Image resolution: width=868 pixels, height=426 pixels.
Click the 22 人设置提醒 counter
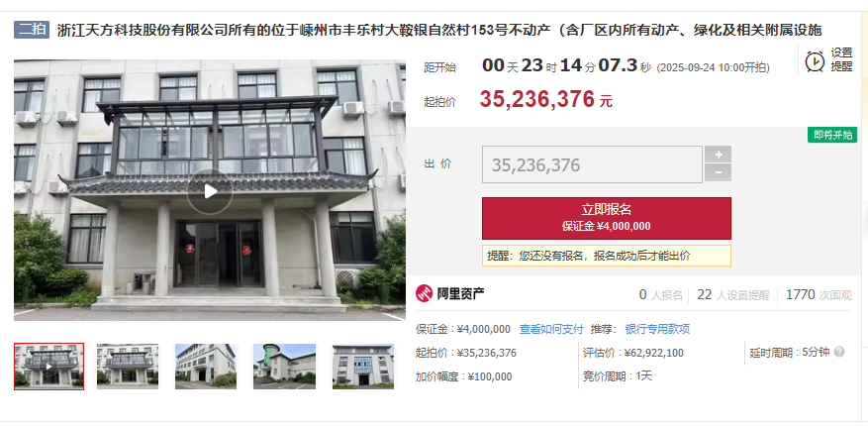click(733, 295)
